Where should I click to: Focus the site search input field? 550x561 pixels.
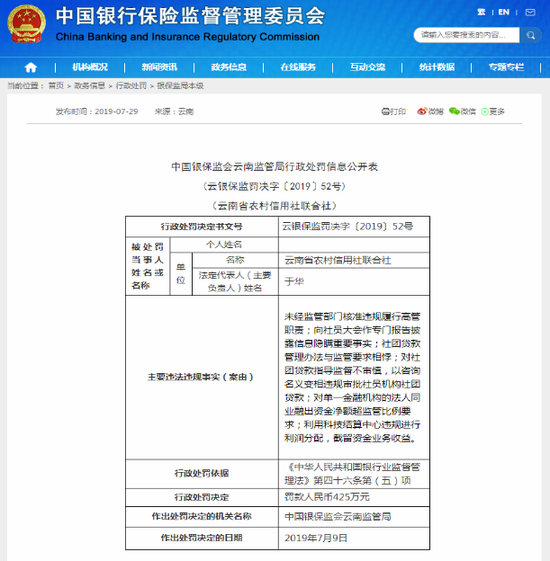click(466, 35)
